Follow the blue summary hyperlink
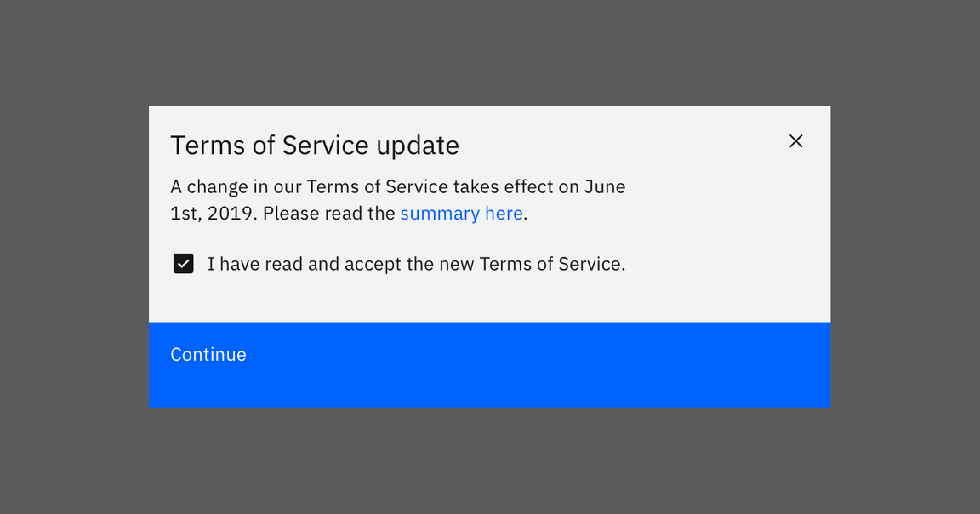980x514 pixels. 461,213
